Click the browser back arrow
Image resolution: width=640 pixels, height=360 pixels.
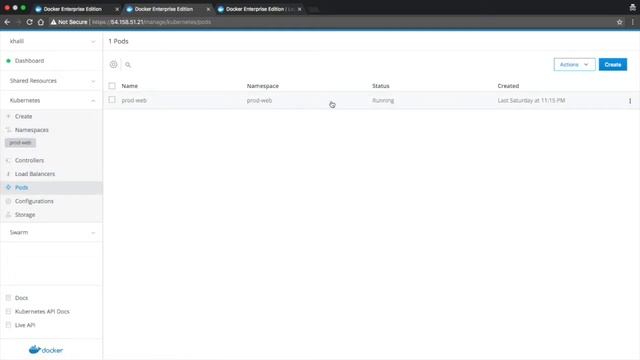coord(7,22)
